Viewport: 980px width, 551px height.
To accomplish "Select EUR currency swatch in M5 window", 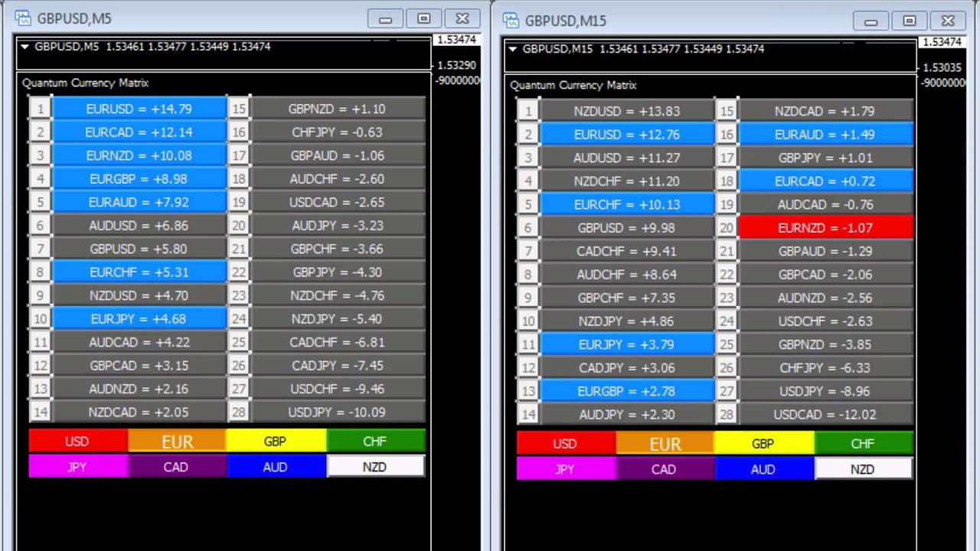I will click(x=177, y=442).
